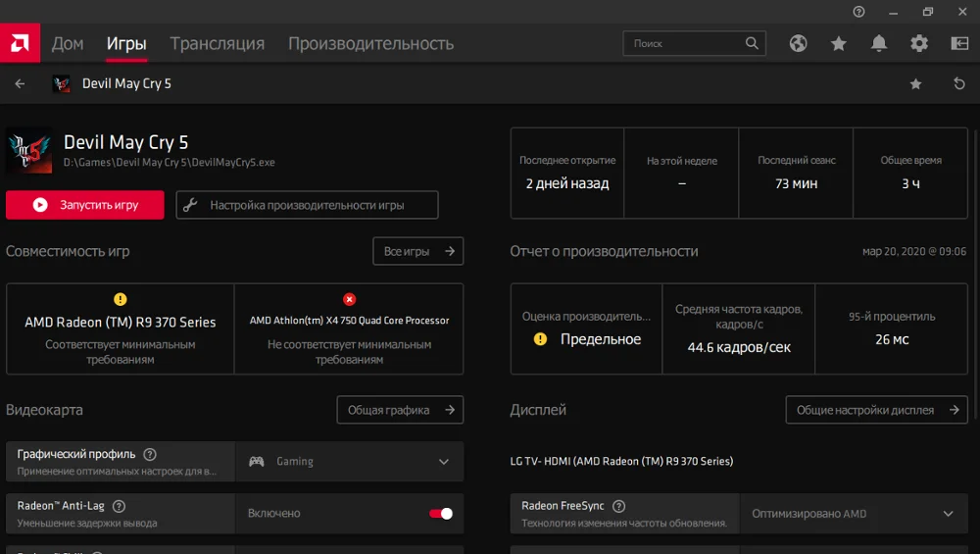Favorite Devil May Cry 5 with star

(x=915, y=83)
